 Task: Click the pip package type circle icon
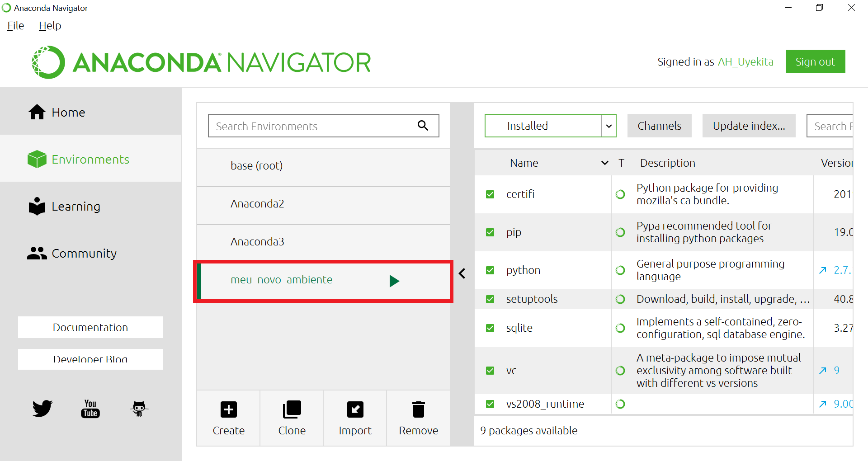point(620,232)
